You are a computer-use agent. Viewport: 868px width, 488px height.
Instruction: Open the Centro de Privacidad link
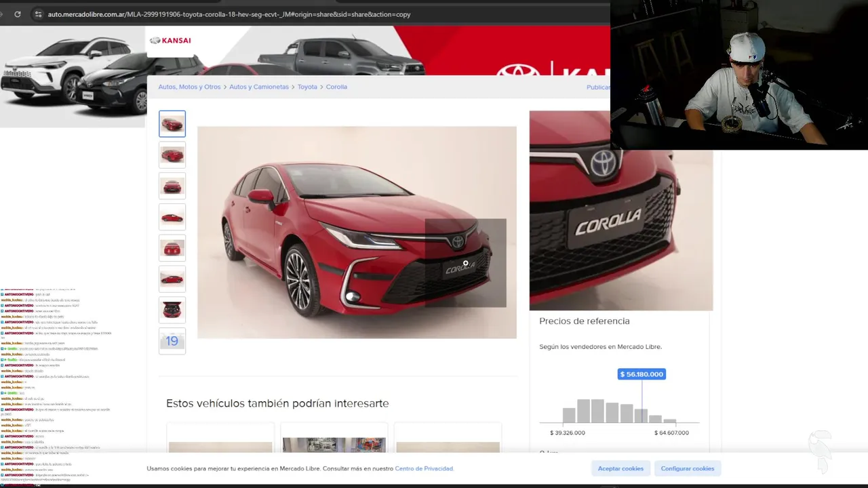point(424,468)
